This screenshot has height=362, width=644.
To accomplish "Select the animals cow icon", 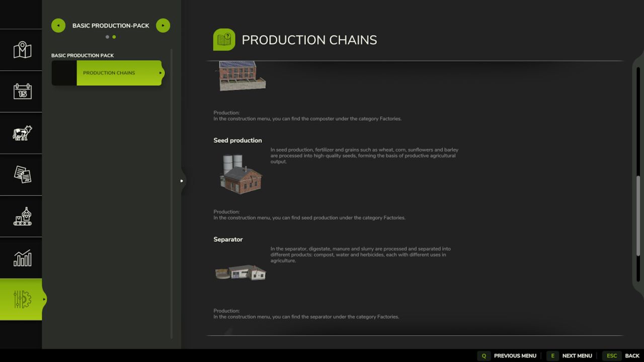I will pos(21,133).
